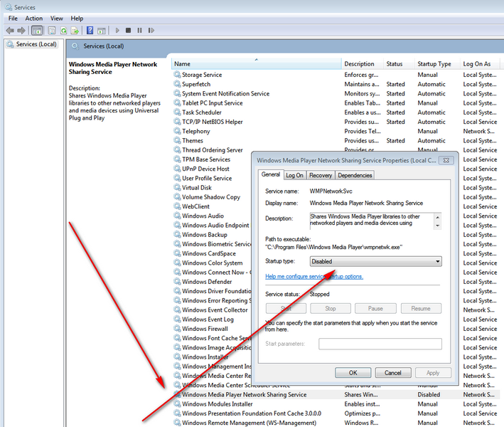Select the Tablet PC Input Service row
504x427 pixels.
click(x=336, y=103)
